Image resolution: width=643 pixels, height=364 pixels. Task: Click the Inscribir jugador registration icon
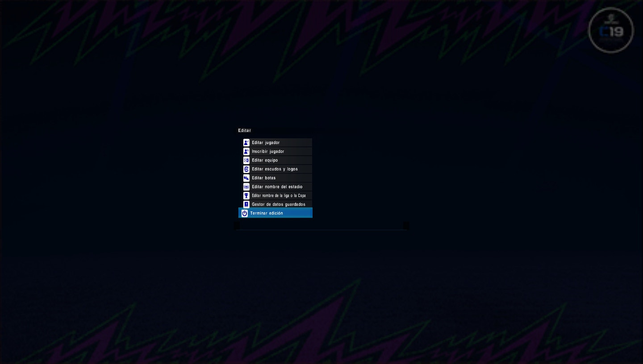246,151
